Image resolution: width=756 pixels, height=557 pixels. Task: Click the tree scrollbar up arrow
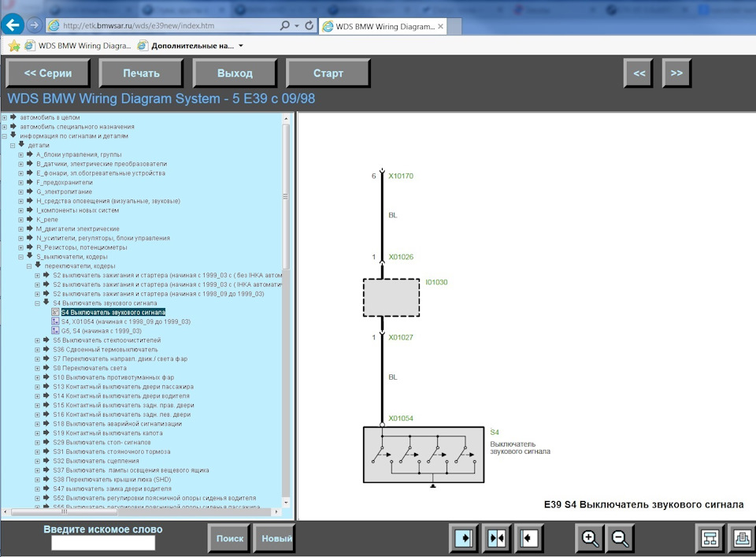pos(285,118)
